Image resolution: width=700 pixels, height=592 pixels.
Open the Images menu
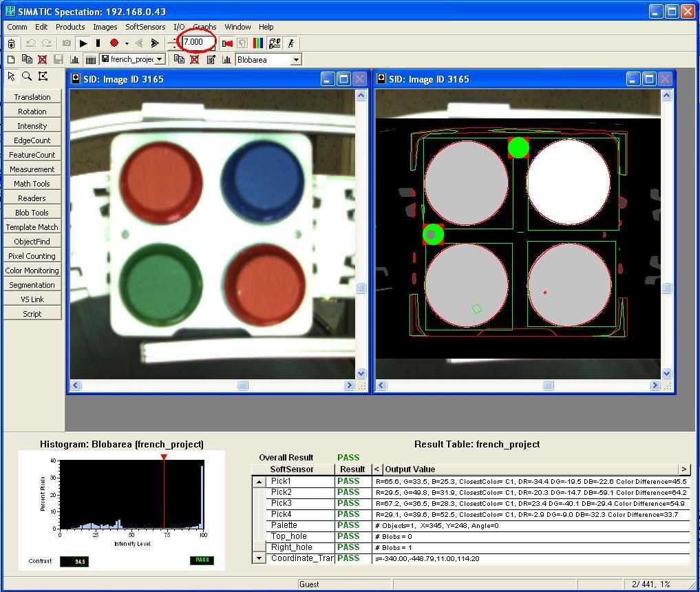105,27
